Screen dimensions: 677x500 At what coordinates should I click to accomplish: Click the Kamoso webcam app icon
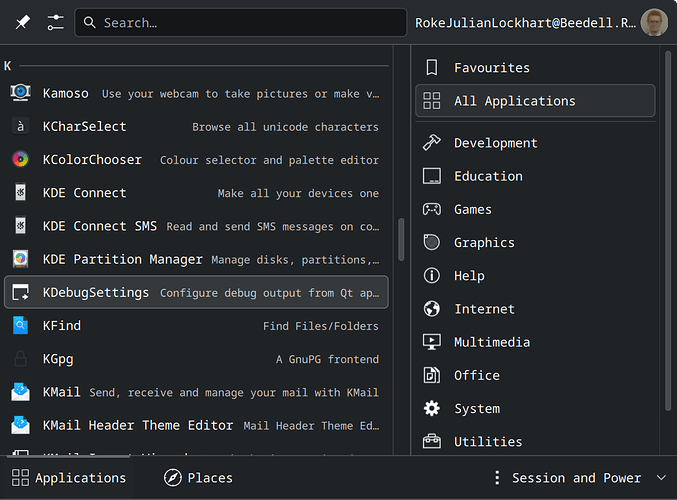click(21, 93)
